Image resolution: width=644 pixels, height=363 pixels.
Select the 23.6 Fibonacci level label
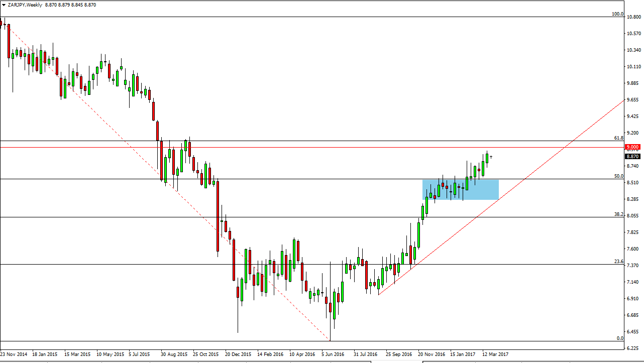[618, 262]
